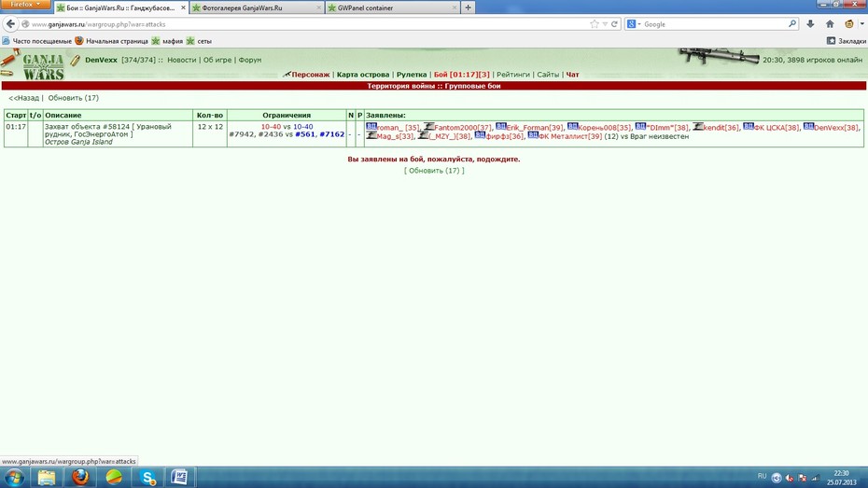This screenshot has width=868, height=488.
Task: Open the Downloads arrow icon
Action: pyautogui.click(x=810, y=23)
